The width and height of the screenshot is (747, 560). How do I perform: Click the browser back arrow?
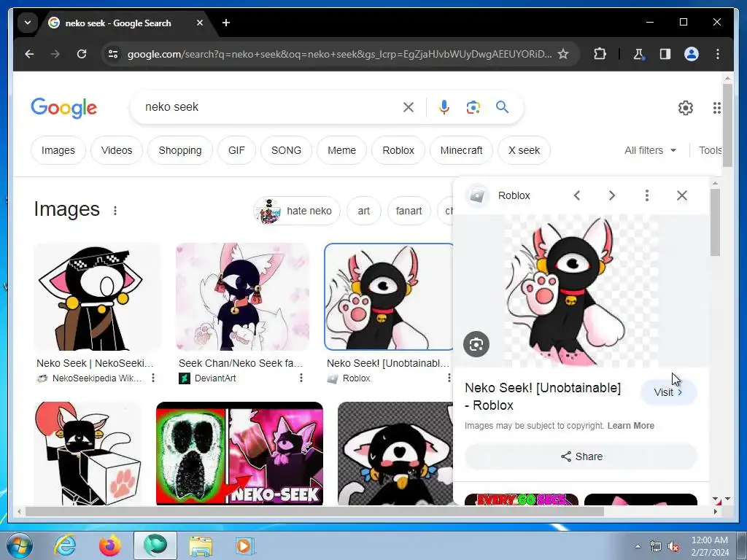tap(29, 54)
